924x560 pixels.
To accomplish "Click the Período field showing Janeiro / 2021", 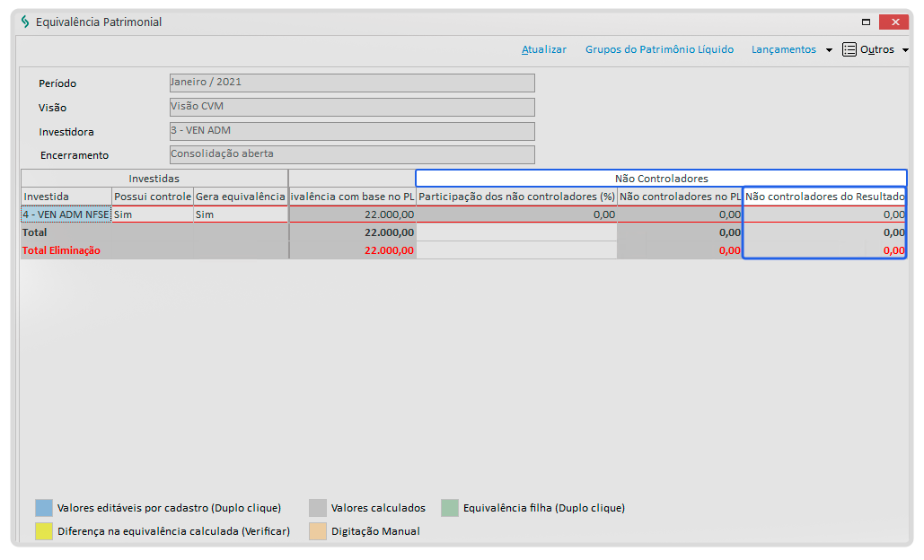I will [x=351, y=83].
